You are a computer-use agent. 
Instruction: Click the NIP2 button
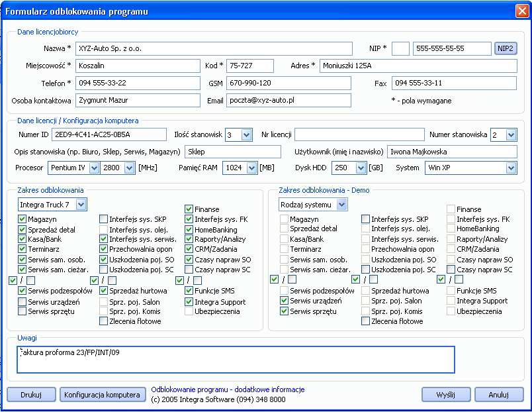[505, 48]
